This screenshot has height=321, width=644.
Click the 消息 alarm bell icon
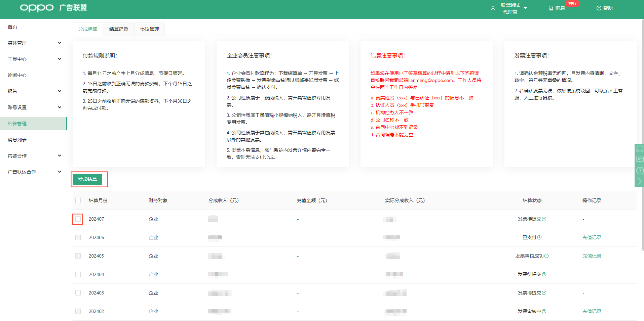coord(551,8)
